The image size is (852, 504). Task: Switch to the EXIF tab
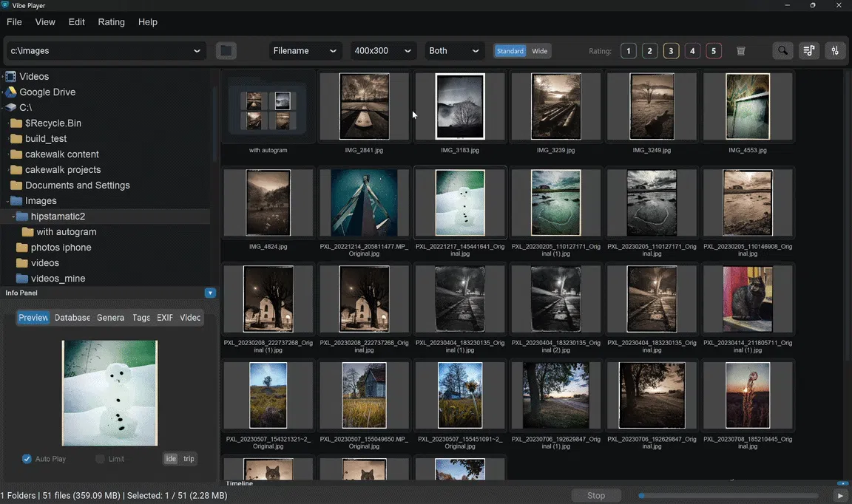coord(165,318)
